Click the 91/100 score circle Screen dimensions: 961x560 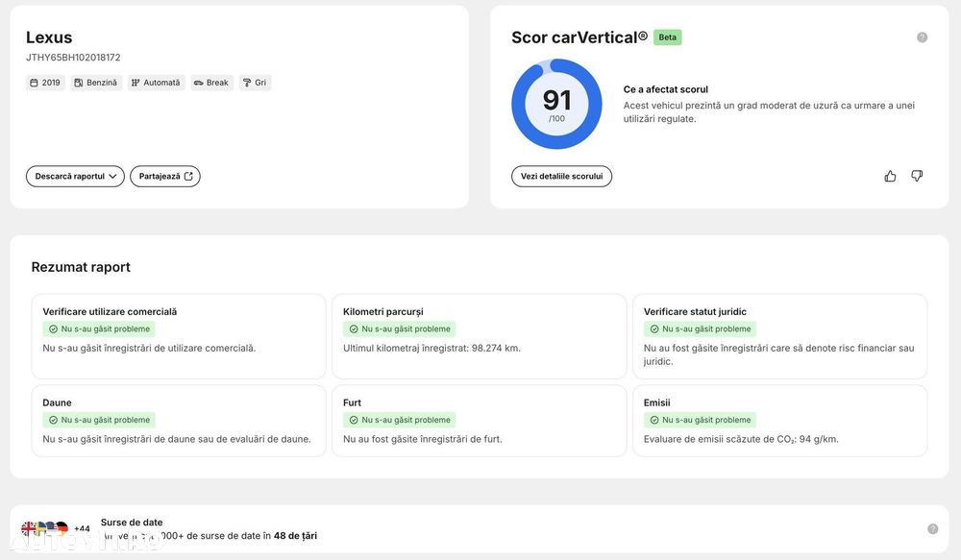(x=556, y=104)
